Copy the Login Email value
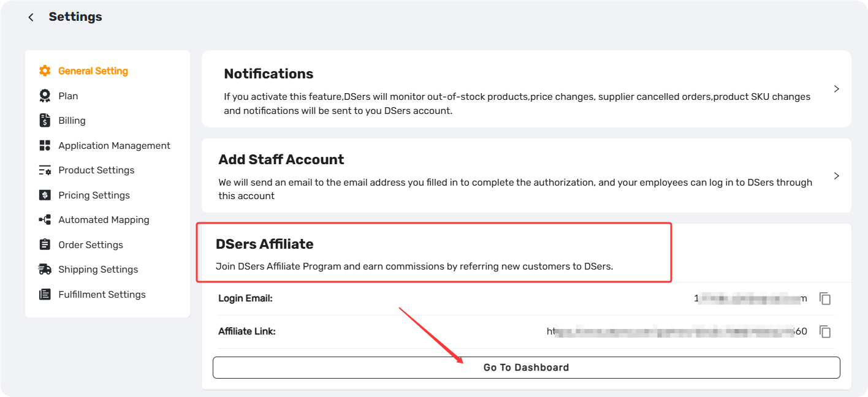This screenshot has width=868, height=397. [825, 298]
